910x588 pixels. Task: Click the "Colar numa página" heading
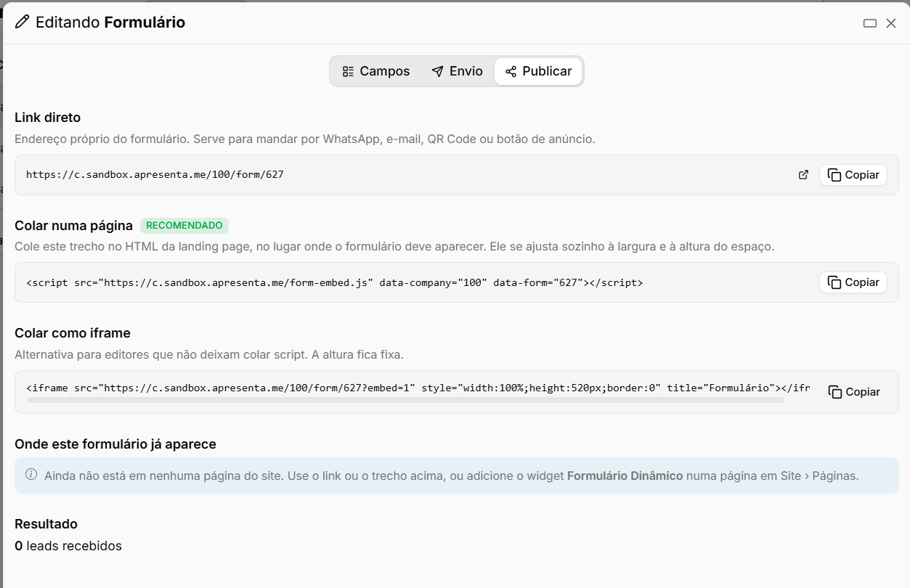click(73, 226)
